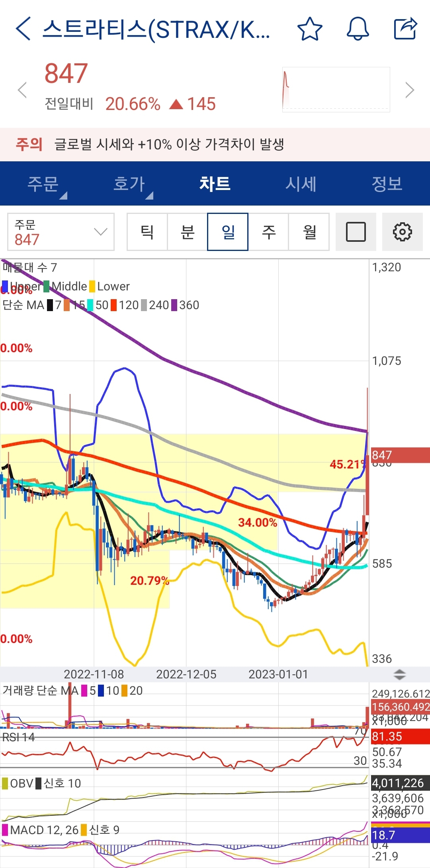Tap the 1,075 price axis label
The height and width of the screenshot is (868, 430).
point(387,361)
